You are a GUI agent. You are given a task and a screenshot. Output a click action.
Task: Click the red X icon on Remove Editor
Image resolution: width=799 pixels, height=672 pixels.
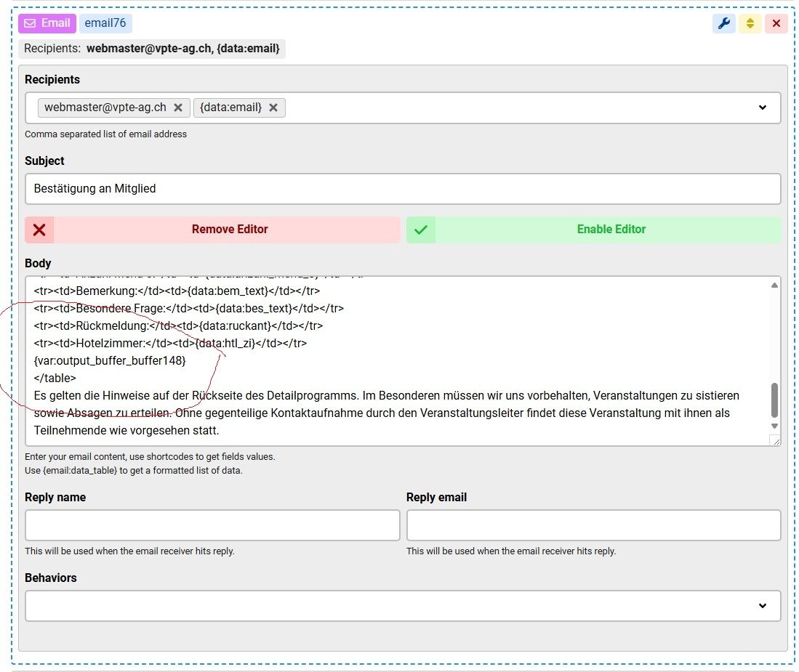40,230
